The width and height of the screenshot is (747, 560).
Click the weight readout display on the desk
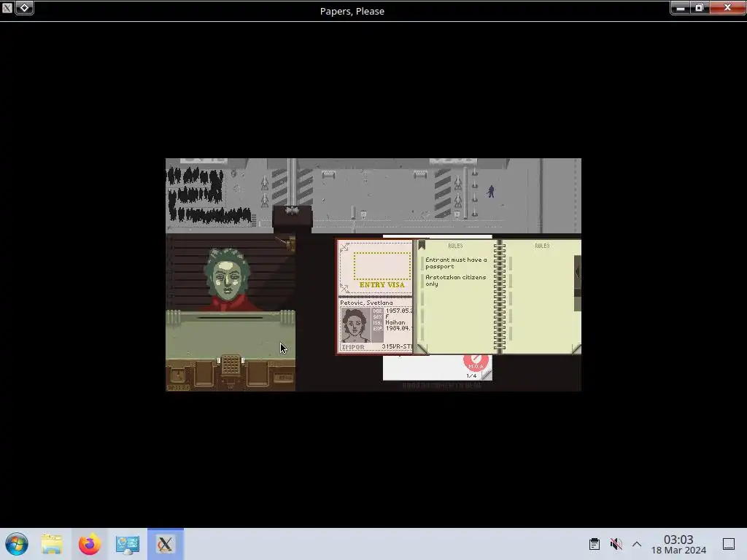[284, 378]
